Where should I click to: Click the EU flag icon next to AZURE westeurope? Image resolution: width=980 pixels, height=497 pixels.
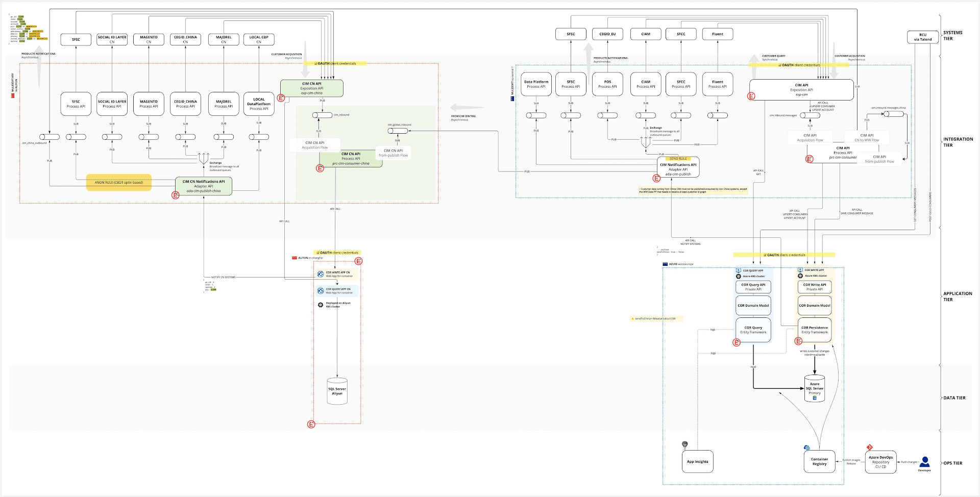(x=665, y=264)
